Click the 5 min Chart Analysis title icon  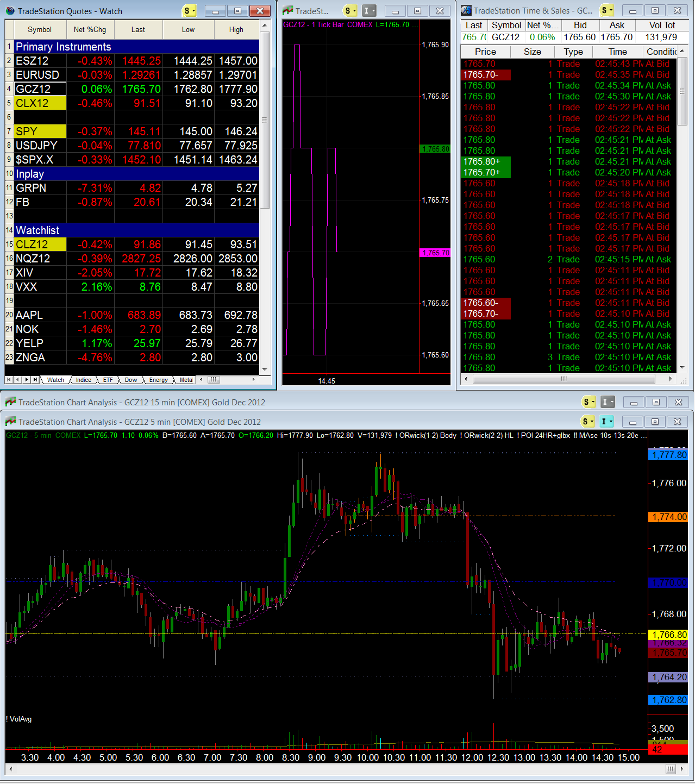pos(10,422)
